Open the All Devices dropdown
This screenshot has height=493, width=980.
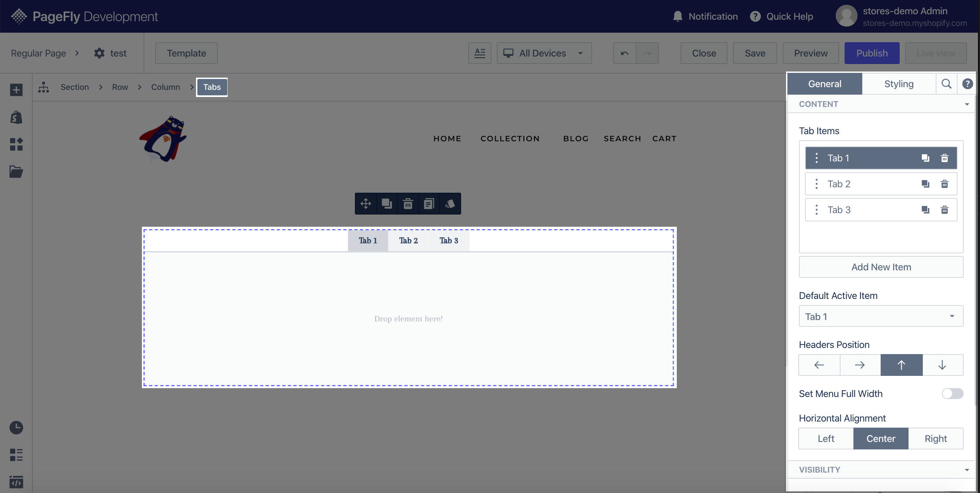(544, 53)
